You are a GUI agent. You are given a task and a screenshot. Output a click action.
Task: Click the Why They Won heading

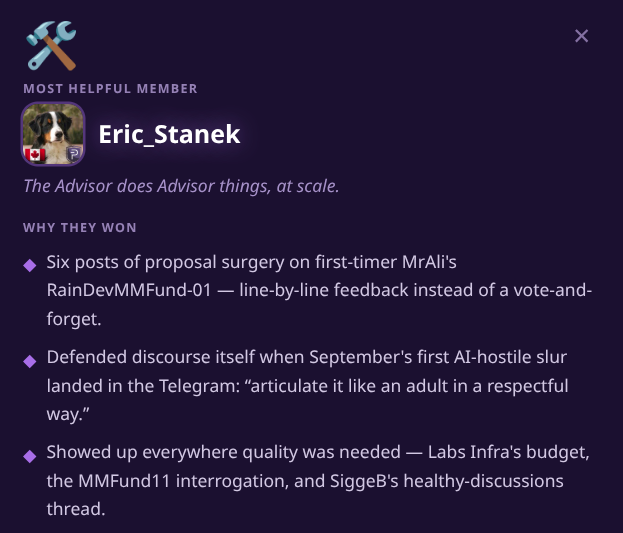point(80,227)
